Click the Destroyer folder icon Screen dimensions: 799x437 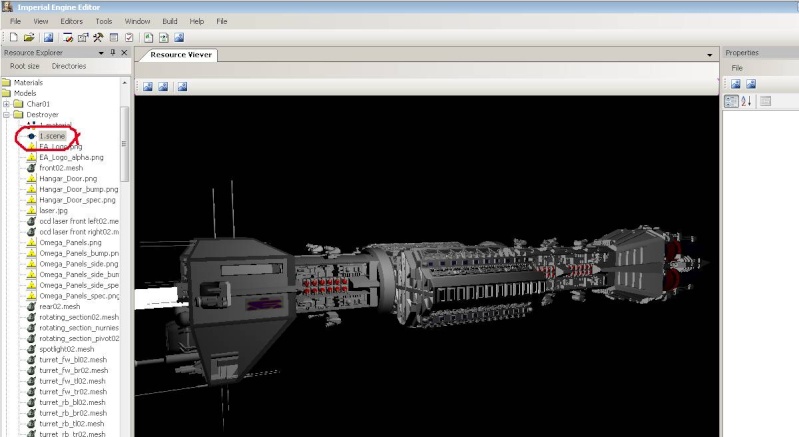[x=19, y=115]
